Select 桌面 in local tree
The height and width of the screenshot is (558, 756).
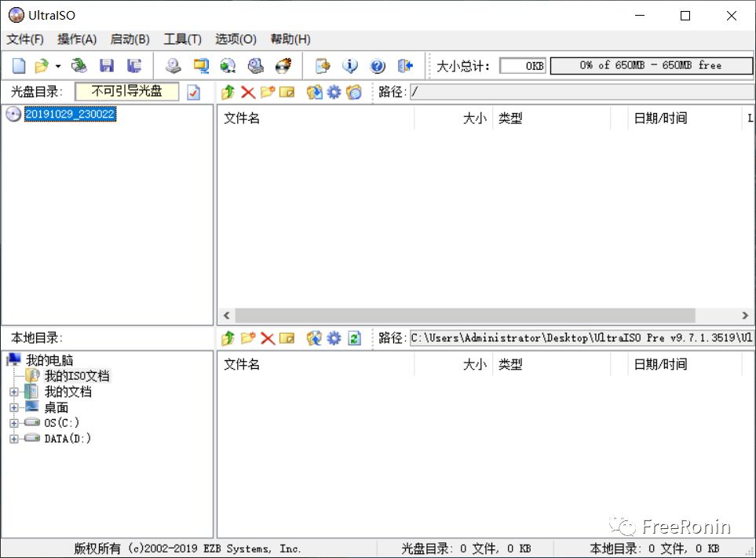[57, 407]
